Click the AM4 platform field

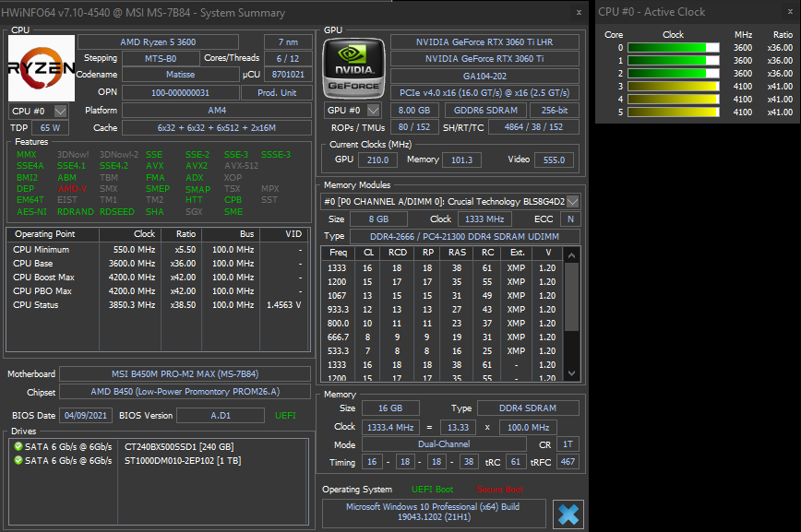217,111
